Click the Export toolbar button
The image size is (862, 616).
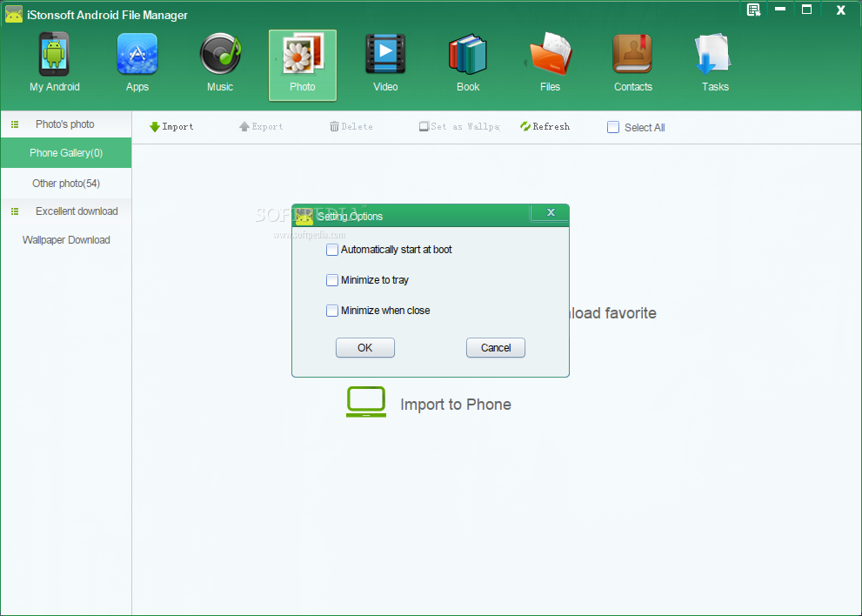(x=261, y=126)
